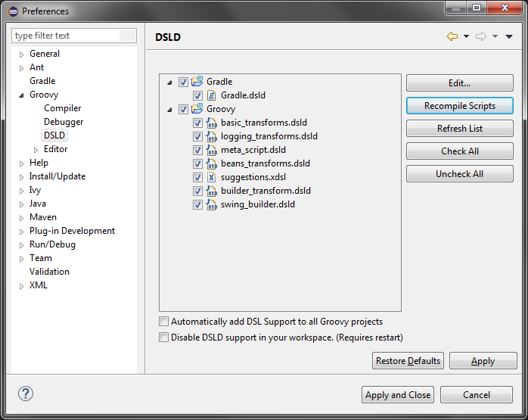Click Restore Defaults
The height and width of the screenshot is (420, 528).
point(408,361)
